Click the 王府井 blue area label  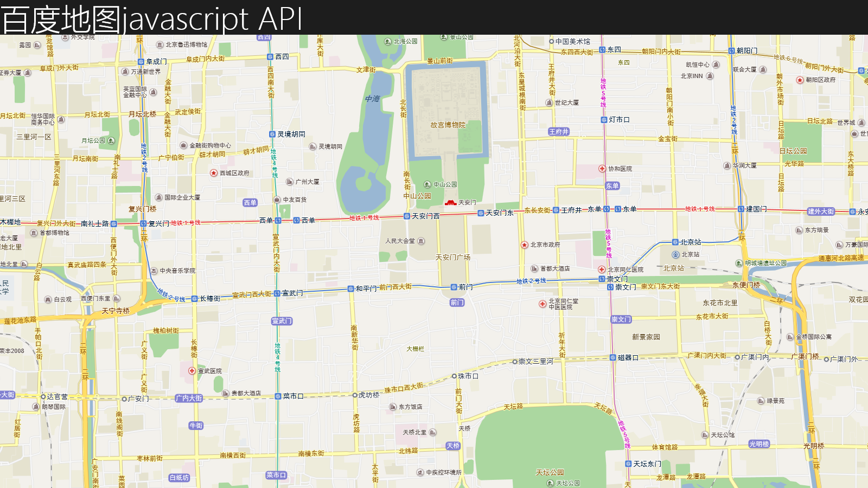tap(559, 132)
